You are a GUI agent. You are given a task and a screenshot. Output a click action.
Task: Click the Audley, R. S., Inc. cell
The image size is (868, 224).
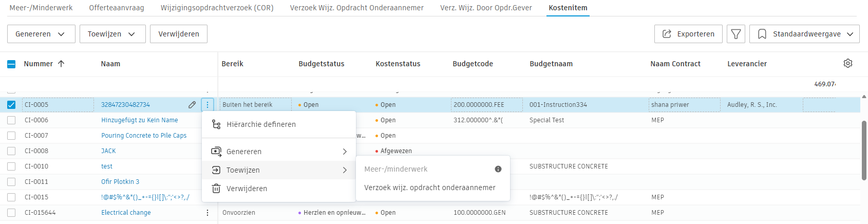[752, 105]
